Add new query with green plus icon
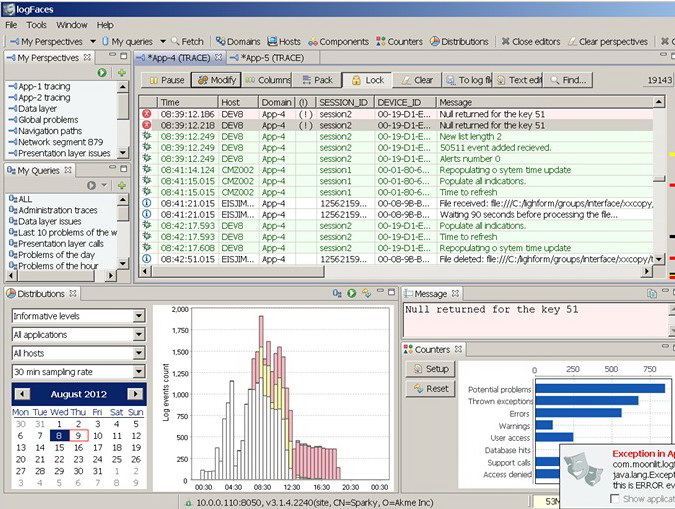Image resolution: width=675 pixels, height=509 pixels. (121, 185)
